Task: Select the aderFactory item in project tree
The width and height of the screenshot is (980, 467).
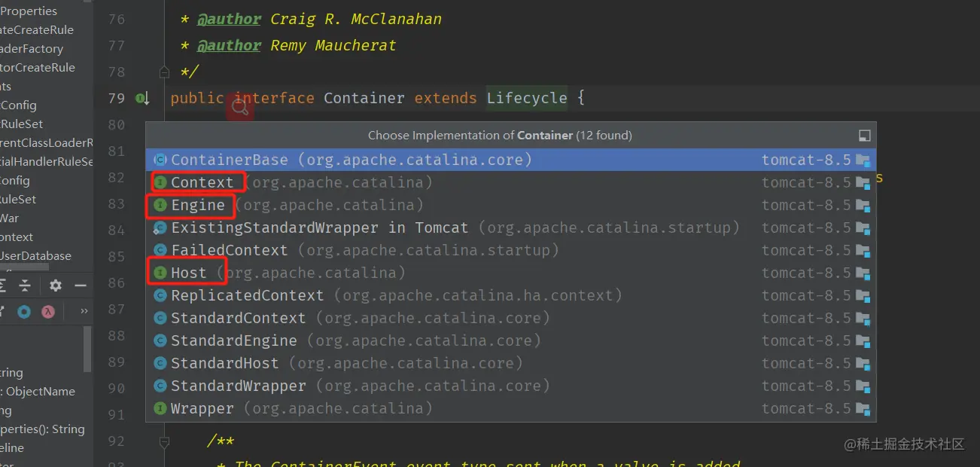Action: [x=32, y=49]
